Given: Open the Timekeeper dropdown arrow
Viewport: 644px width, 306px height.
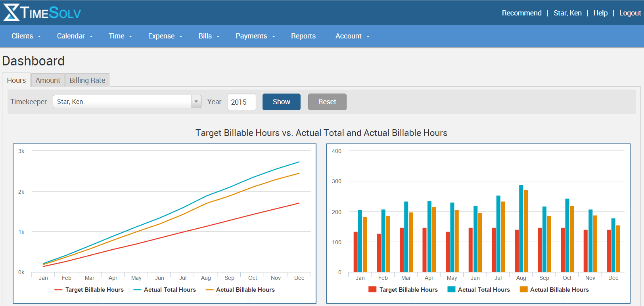Looking at the screenshot, I should coord(196,101).
